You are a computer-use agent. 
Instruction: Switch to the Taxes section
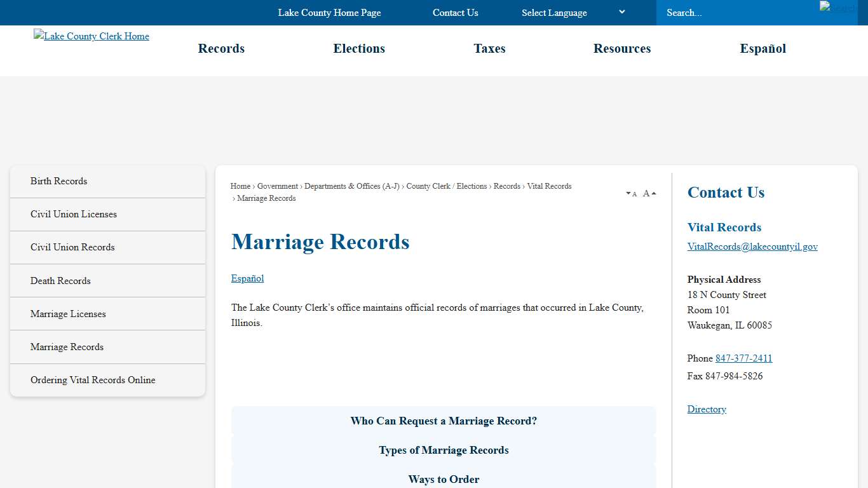point(489,48)
